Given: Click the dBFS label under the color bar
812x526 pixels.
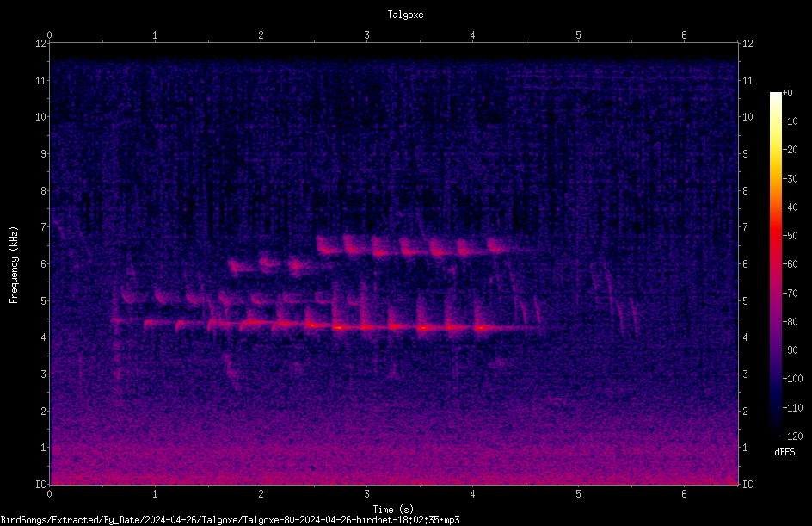Looking at the screenshot, I should point(784,452).
